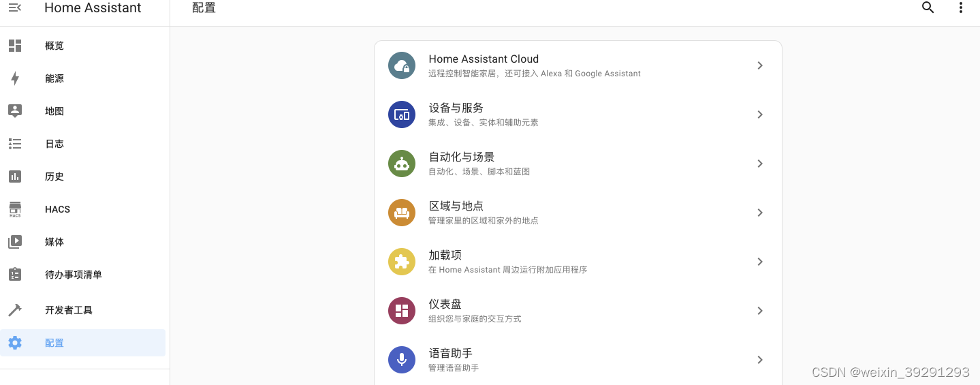The width and height of the screenshot is (980, 385).
Task: Collapse the sidebar with the menu icon
Action: point(14,7)
